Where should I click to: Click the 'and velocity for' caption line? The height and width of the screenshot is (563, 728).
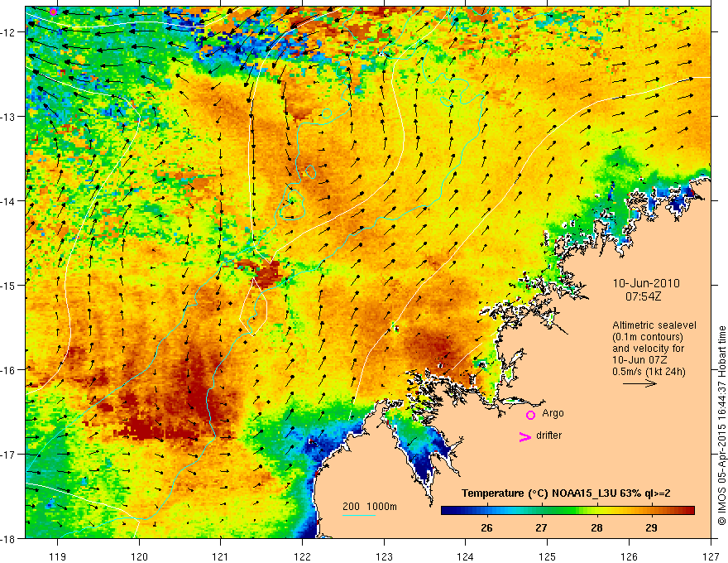click(648, 349)
